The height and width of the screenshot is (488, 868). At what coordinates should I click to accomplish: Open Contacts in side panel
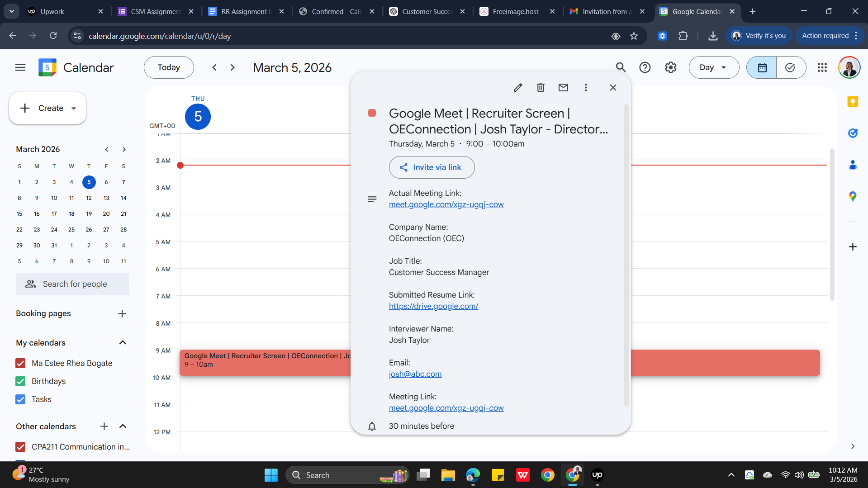[x=853, y=165]
